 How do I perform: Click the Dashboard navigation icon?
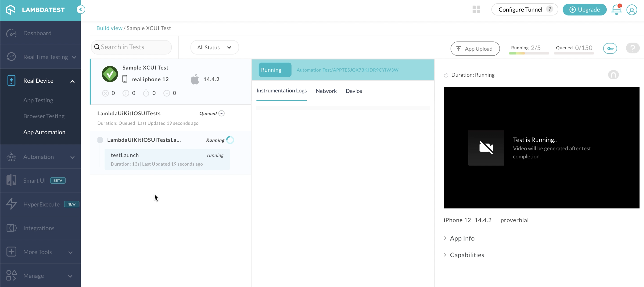click(x=11, y=33)
